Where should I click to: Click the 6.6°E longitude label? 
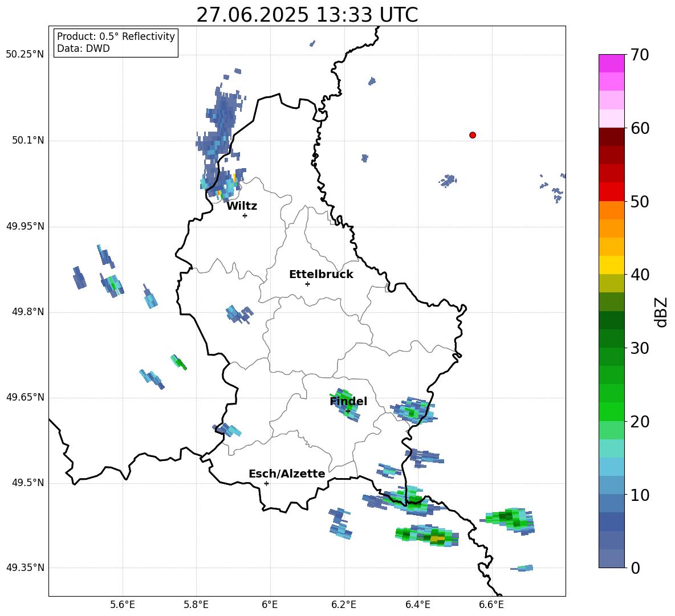491,605
